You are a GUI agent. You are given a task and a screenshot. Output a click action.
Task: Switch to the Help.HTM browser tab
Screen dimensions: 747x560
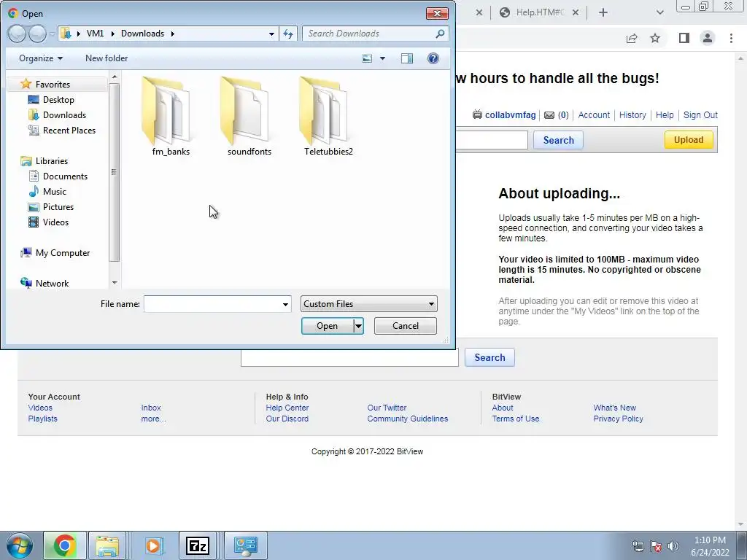[x=540, y=12]
